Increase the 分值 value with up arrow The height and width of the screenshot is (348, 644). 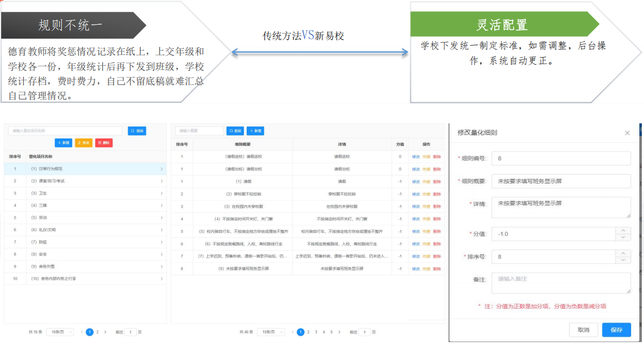point(623,231)
